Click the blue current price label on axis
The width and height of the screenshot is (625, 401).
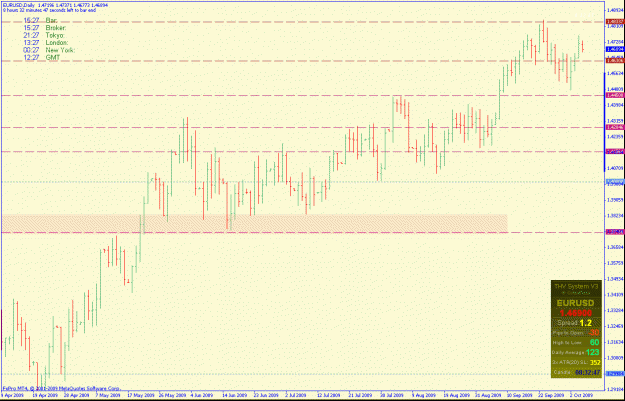[615, 49]
